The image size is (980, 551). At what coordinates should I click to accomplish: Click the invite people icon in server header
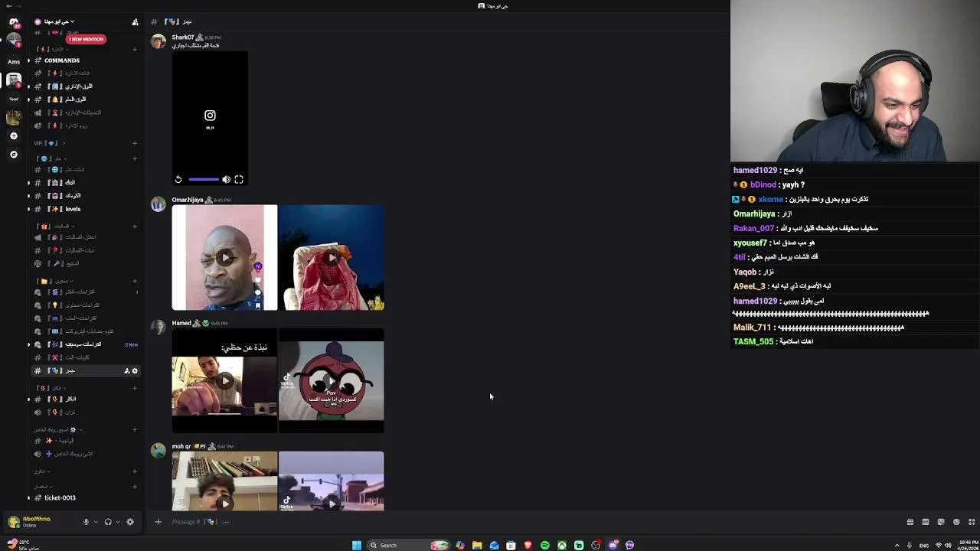tap(135, 22)
